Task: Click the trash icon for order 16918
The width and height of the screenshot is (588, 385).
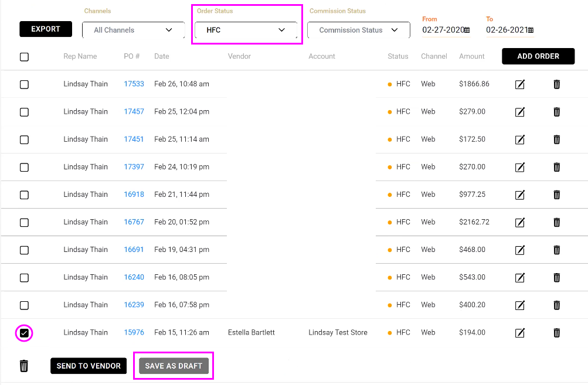Action: [556, 195]
